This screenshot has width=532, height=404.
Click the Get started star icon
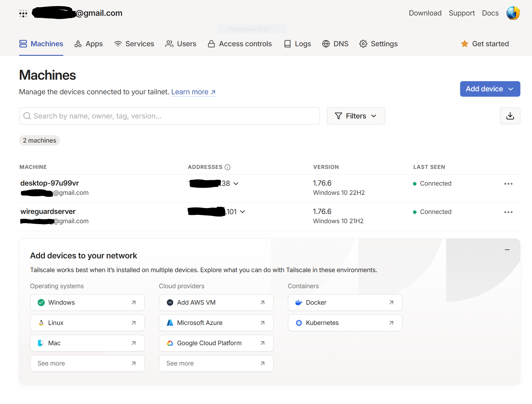pyautogui.click(x=465, y=44)
